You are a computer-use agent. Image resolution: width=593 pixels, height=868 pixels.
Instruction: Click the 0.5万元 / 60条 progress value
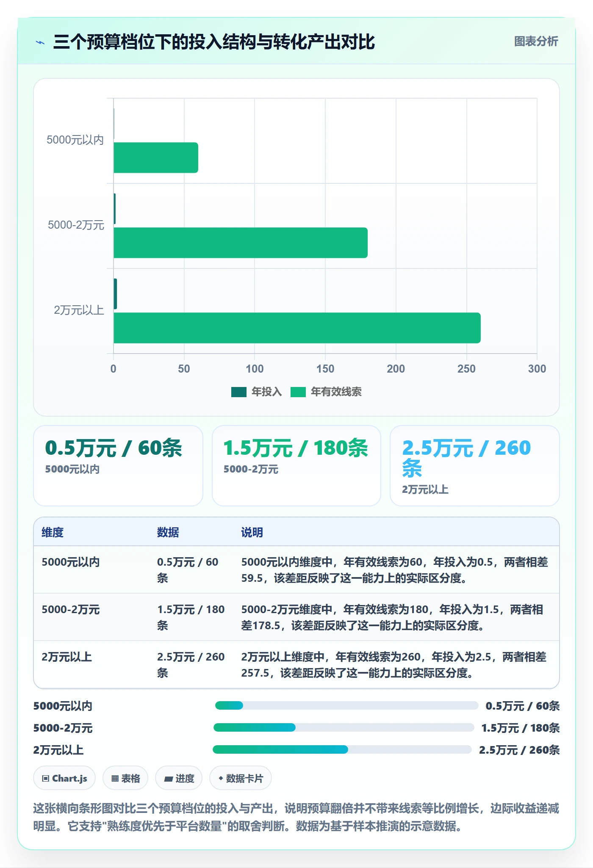point(523,706)
